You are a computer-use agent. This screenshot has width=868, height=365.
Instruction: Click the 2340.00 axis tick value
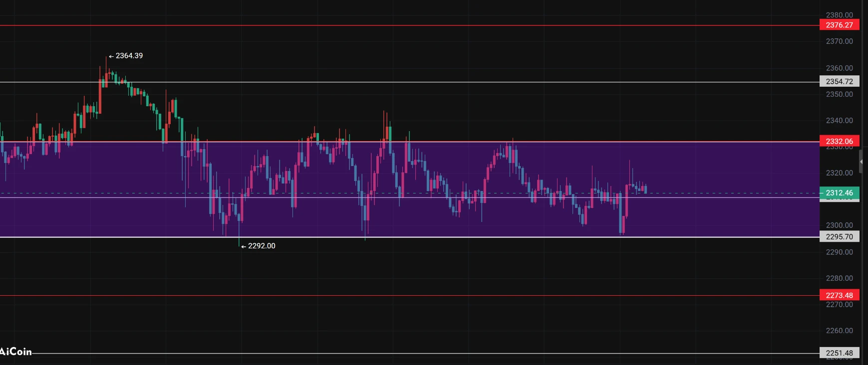click(840, 120)
